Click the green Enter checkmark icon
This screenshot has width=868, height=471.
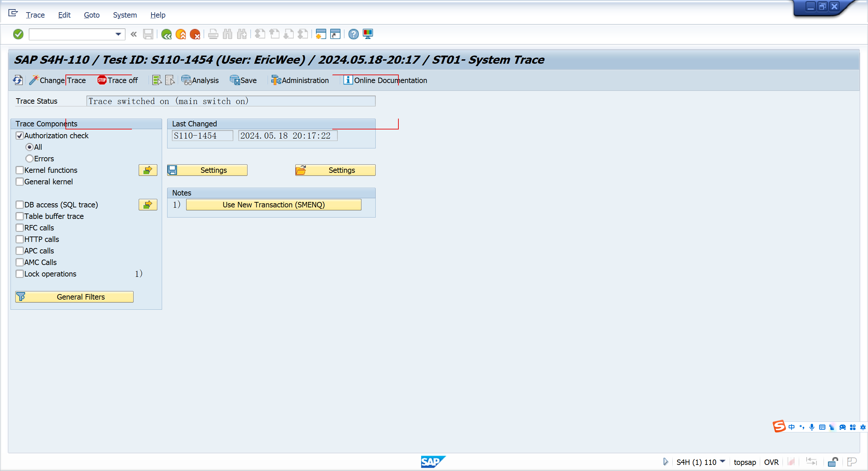coord(18,34)
